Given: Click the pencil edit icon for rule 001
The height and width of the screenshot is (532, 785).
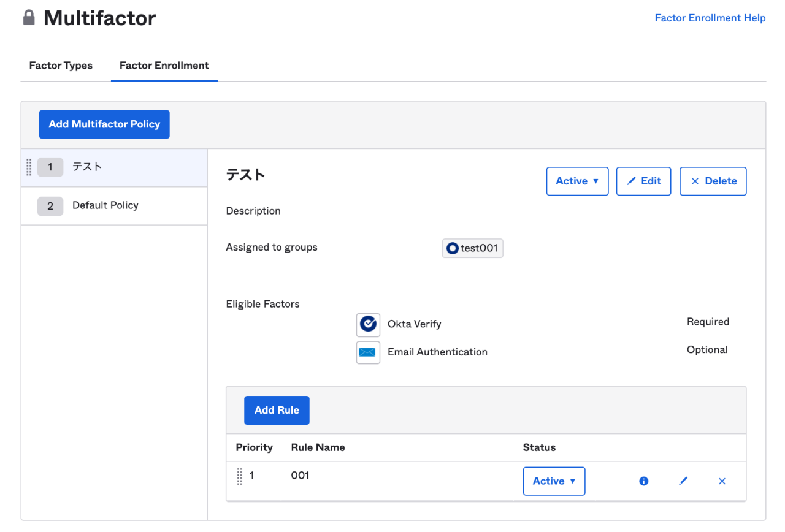Looking at the screenshot, I should coord(683,481).
